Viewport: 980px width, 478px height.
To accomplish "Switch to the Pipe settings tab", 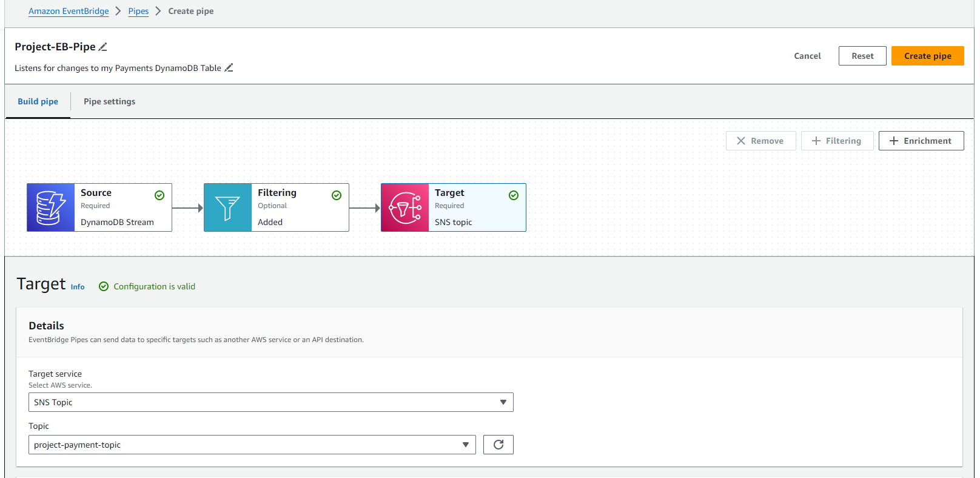I will tap(109, 101).
